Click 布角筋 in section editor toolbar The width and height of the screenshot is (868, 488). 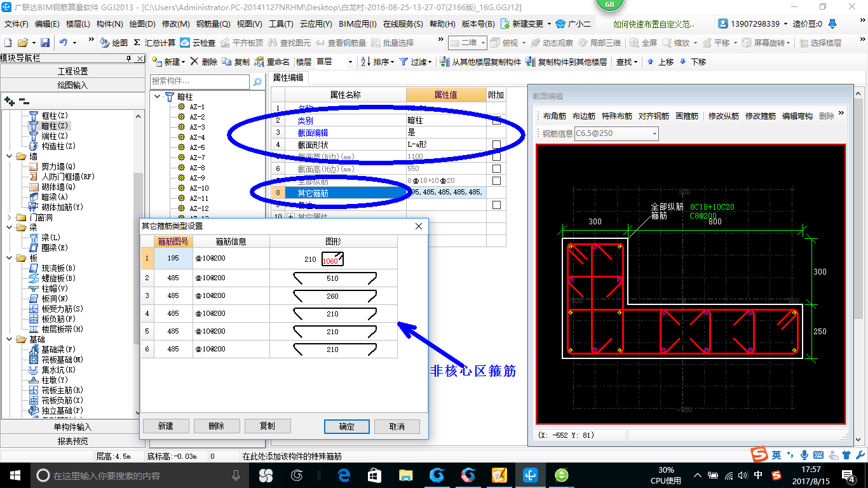click(554, 116)
